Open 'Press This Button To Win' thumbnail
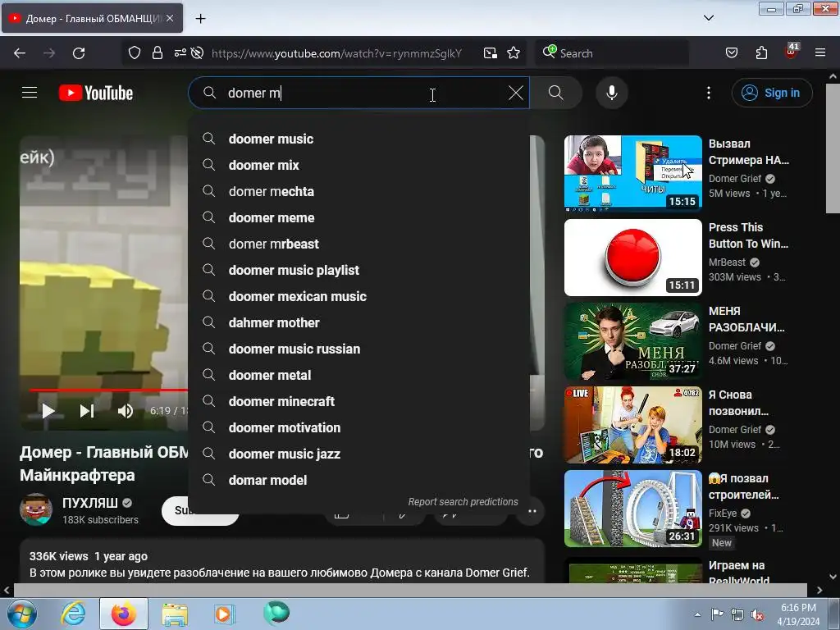Viewport: 840px width, 630px height. pos(632,257)
